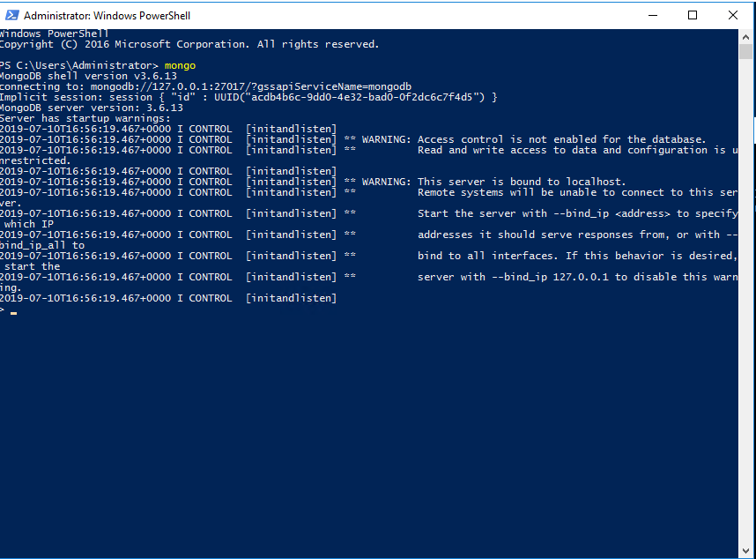Viewport: 756px width, 559px height.
Task: Click the 'start the' wrapped line
Action: click(x=33, y=267)
